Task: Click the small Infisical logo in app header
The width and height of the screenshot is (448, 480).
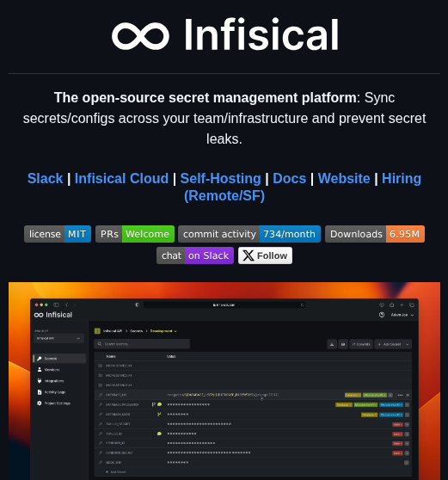Action: click(53, 315)
